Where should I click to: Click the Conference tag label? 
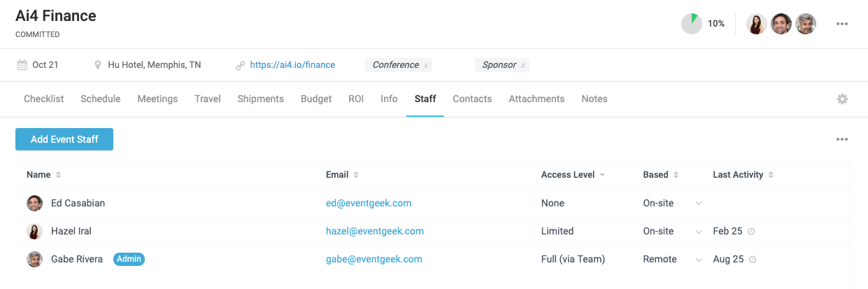pyautogui.click(x=396, y=65)
